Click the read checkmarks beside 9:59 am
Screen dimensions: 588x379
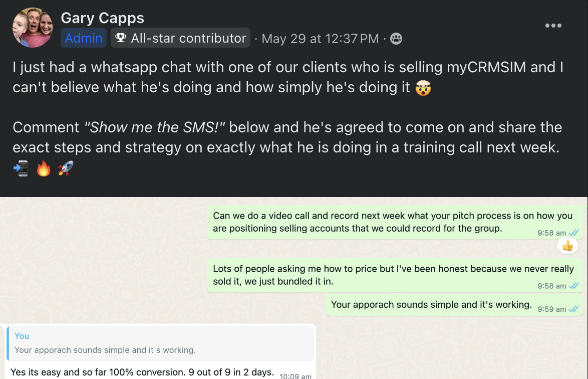click(573, 309)
